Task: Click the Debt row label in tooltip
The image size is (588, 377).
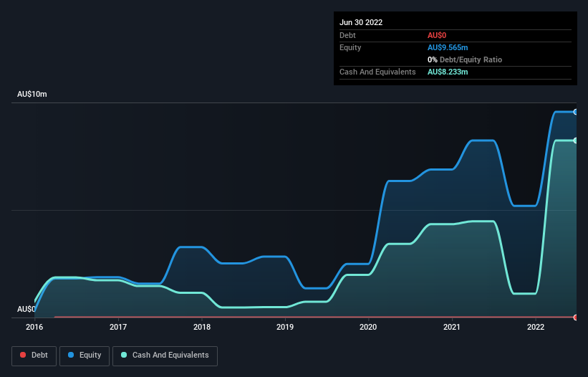Action: [347, 35]
